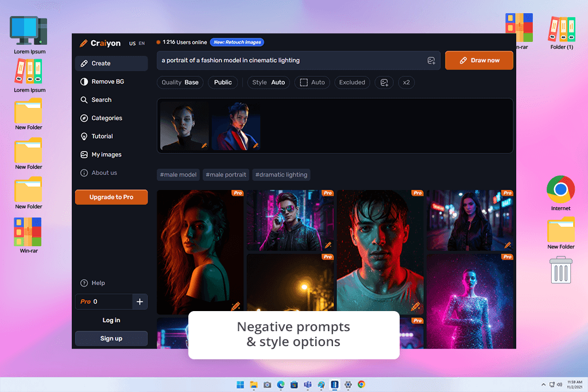The height and width of the screenshot is (392, 588).
Task: Open Microsoft Store from taskbar
Action: click(x=295, y=385)
